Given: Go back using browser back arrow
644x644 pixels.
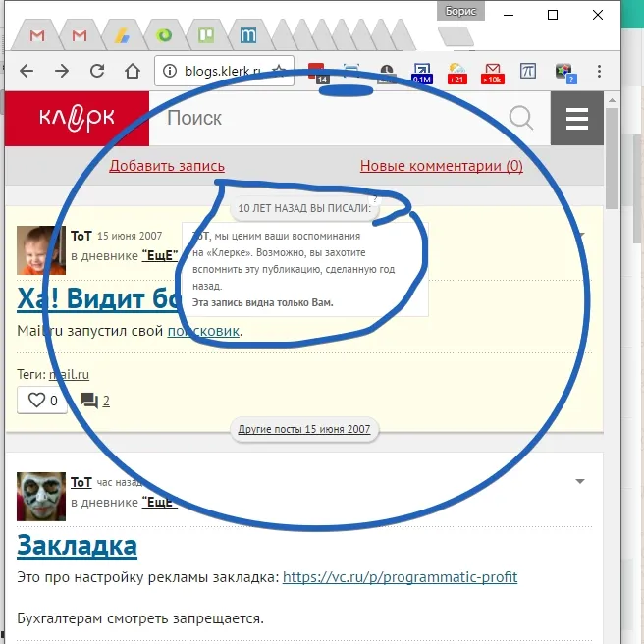Looking at the screenshot, I should click(27, 71).
